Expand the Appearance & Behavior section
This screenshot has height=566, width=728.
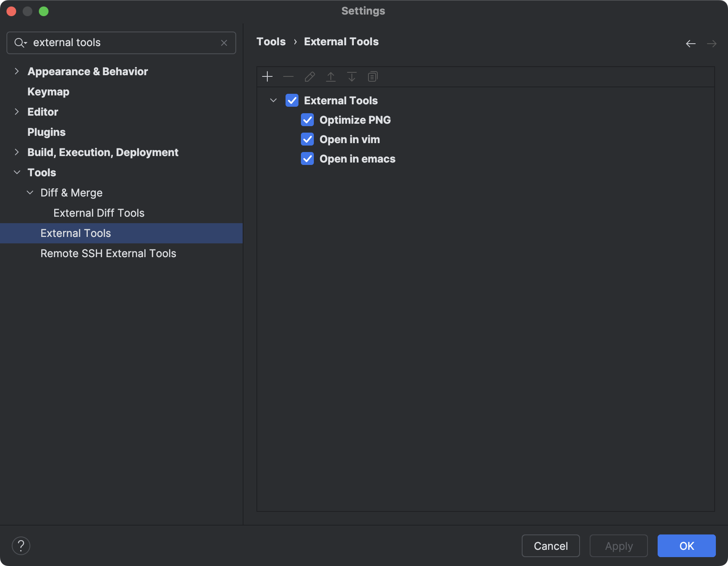point(17,71)
